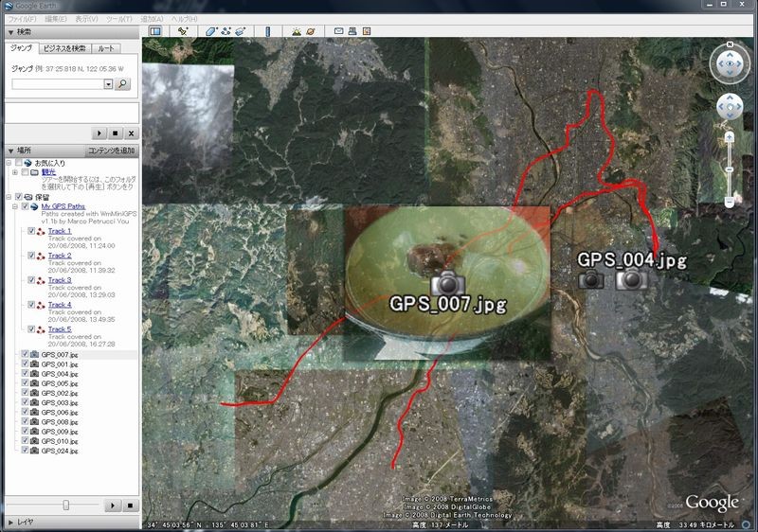This screenshot has height=532, width=758.
Task: Collapse the お気に入り tree node
Action: (x=9, y=163)
